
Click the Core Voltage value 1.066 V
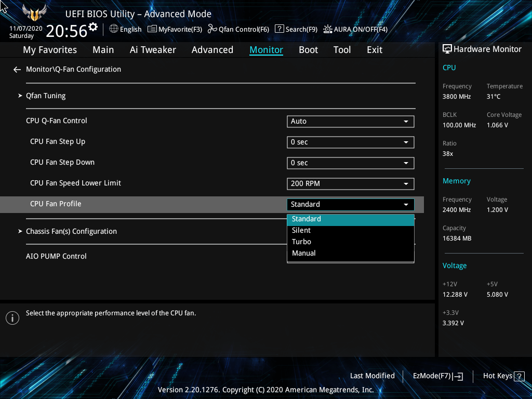click(497, 125)
